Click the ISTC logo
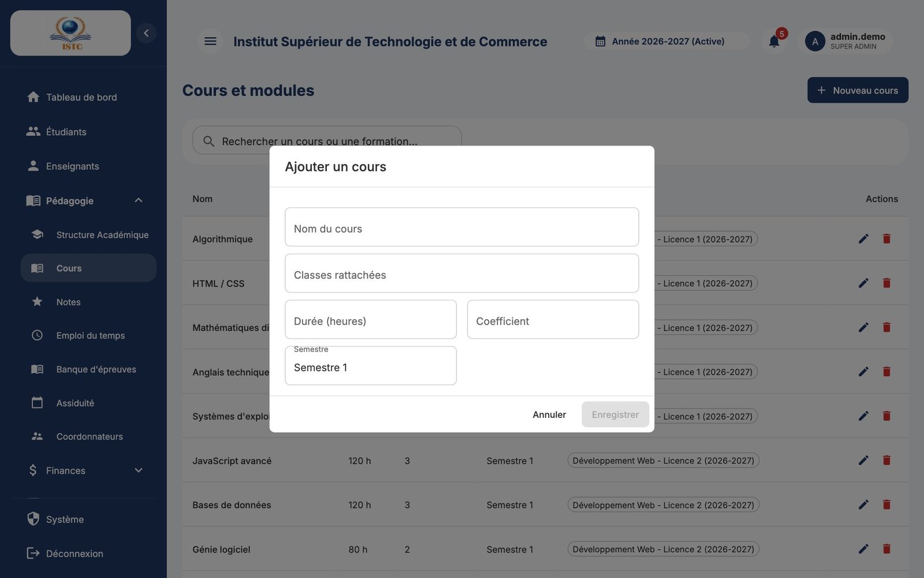924x578 pixels. point(70,33)
